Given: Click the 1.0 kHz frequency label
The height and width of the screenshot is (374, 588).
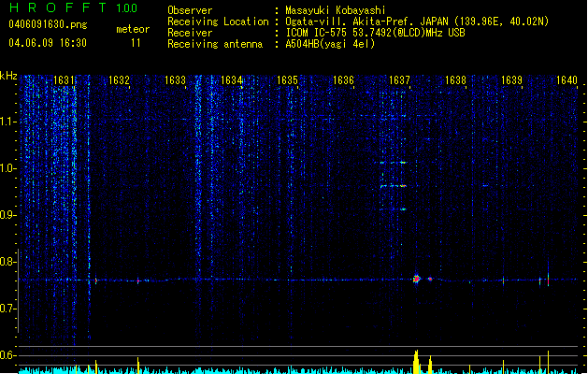Looking at the screenshot, I should 8,168.
